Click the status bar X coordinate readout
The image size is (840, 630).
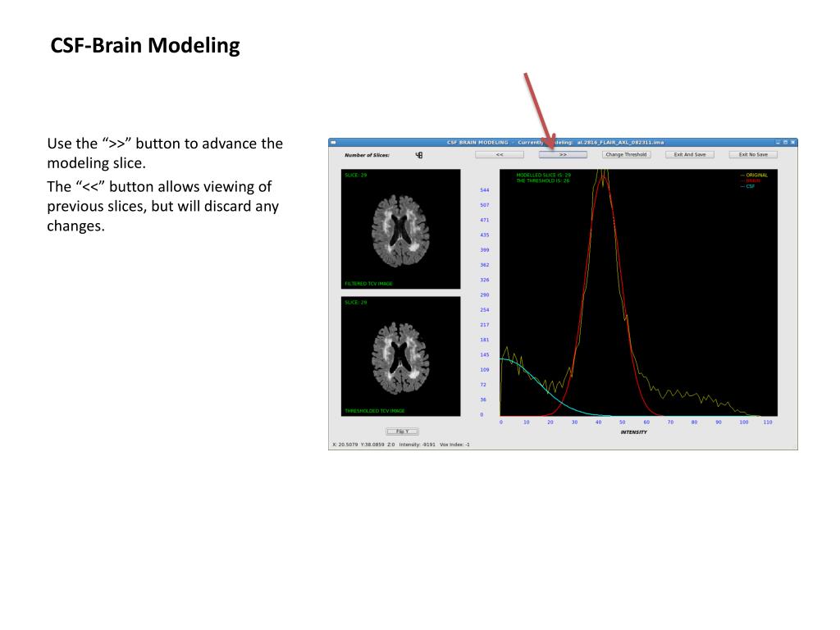click(x=345, y=445)
